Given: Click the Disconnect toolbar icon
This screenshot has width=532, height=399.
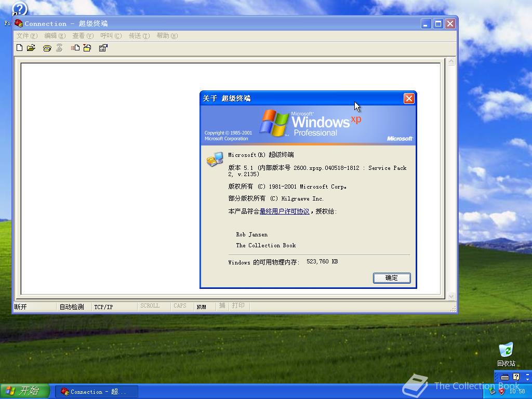Looking at the screenshot, I should pos(59,48).
